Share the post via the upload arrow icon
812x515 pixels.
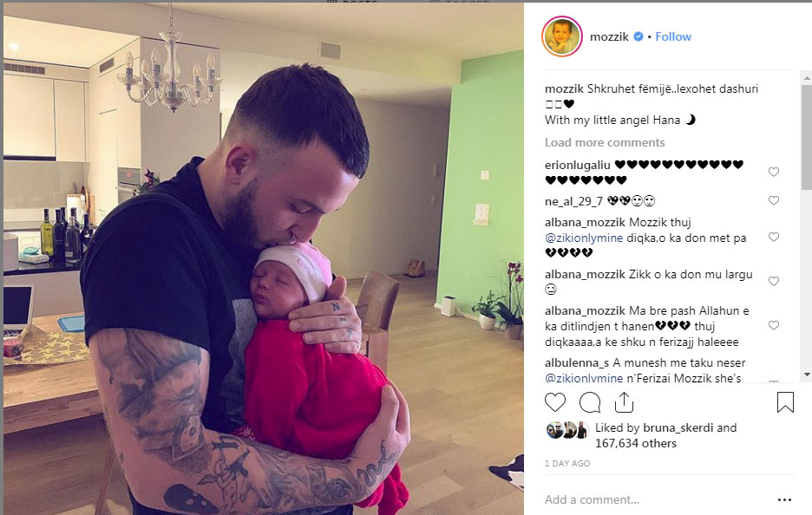[624, 402]
